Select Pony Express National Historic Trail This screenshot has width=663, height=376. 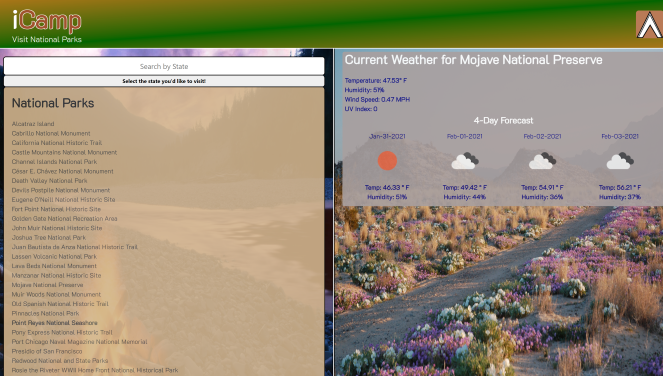pyautogui.click(x=62, y=332)
